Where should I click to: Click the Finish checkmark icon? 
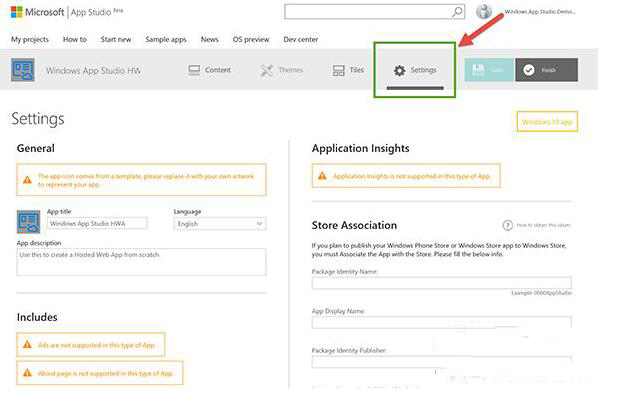point(529,70)
